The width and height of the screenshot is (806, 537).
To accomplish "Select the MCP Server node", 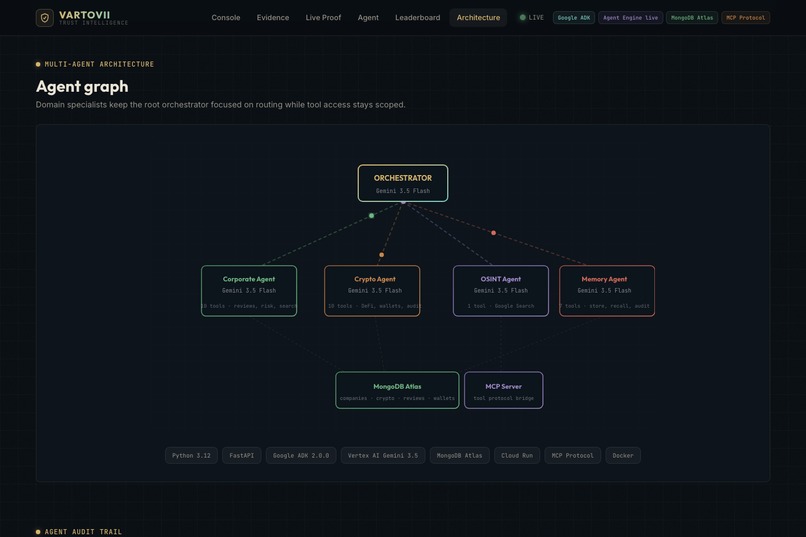I will click(x=504, y=390).
